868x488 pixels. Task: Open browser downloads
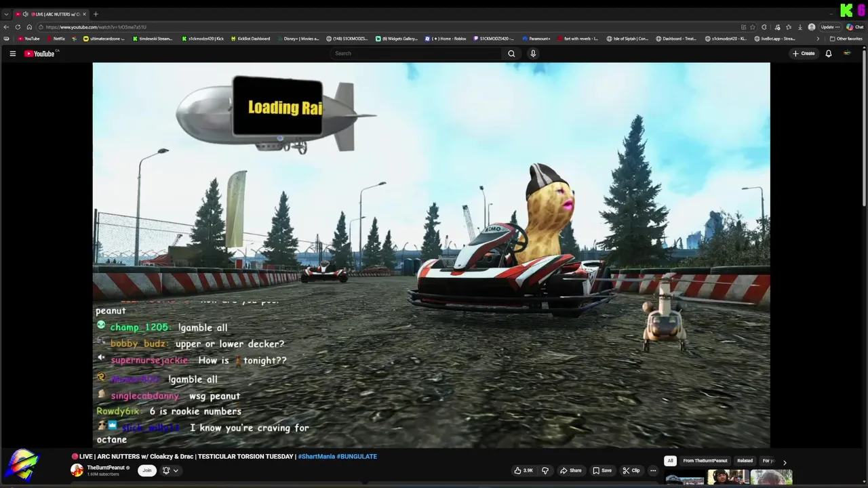800,27
